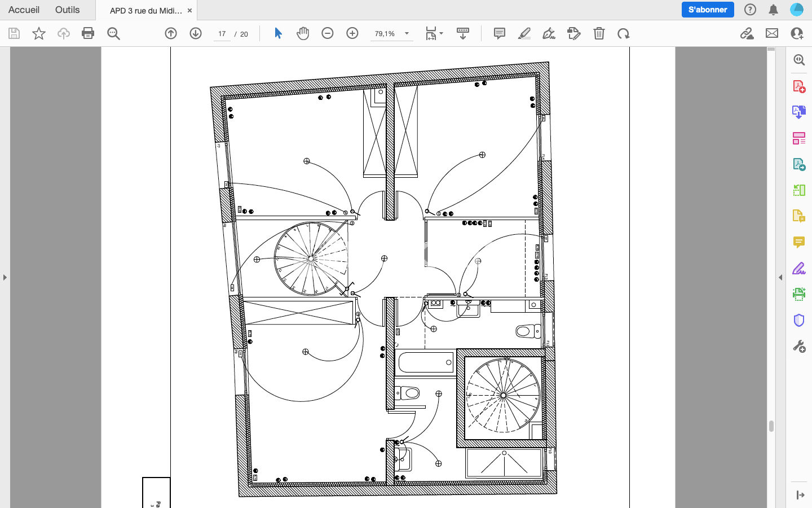This screenshot has height=508, width=812.
Task: Click the print icon in toolbar
Action: (88, 33)
